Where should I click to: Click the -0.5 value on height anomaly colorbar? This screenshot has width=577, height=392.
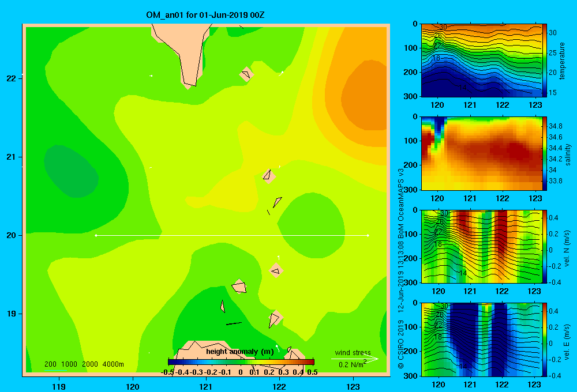coord(167,372)
